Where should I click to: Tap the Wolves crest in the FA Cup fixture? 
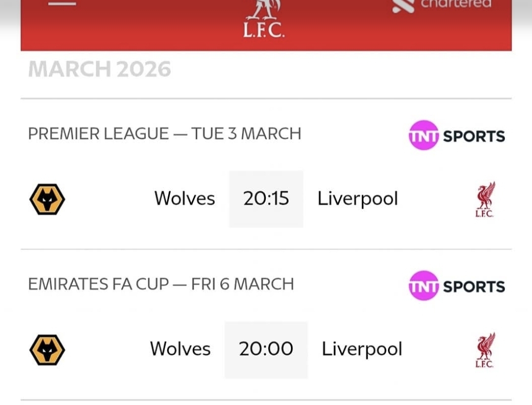click(47, 350)
